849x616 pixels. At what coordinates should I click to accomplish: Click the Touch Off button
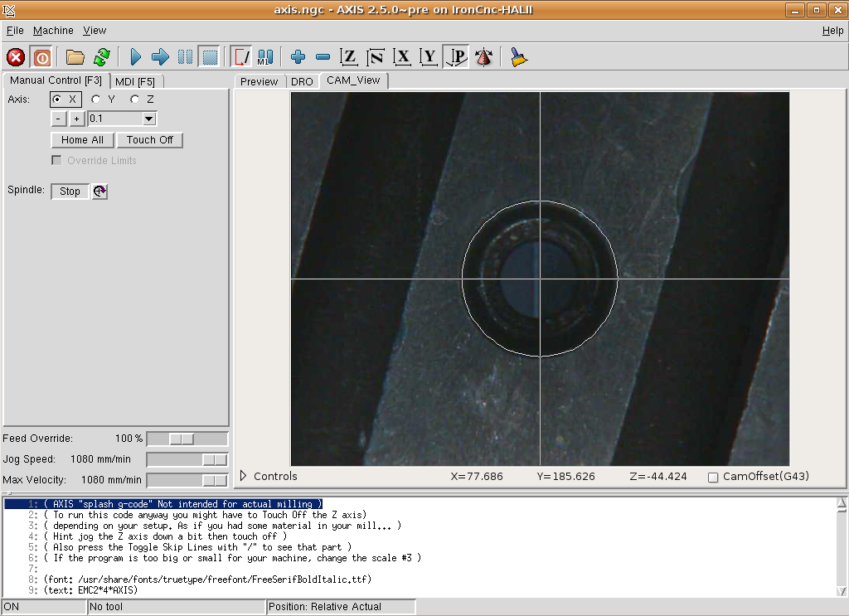tap(149, 139)
